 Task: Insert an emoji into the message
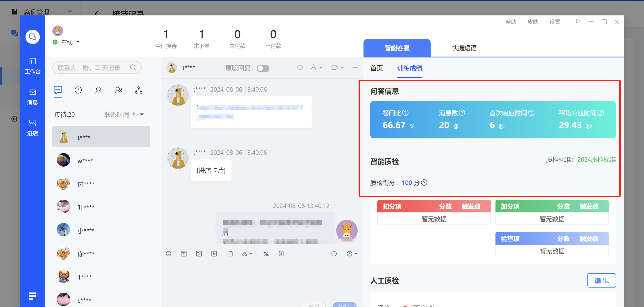168,254
